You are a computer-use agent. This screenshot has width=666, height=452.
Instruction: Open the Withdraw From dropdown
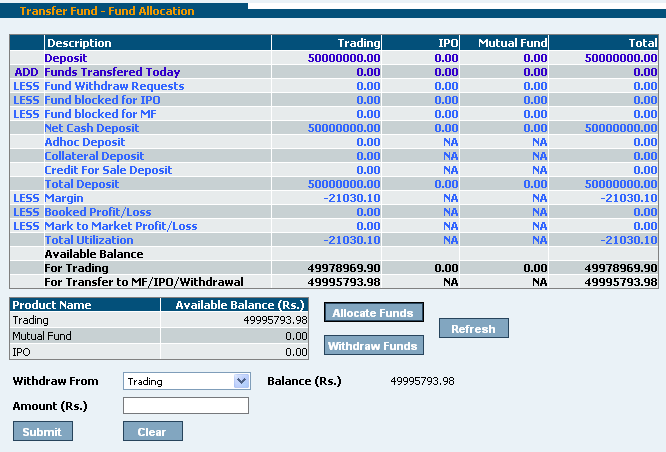pos(186,381)
